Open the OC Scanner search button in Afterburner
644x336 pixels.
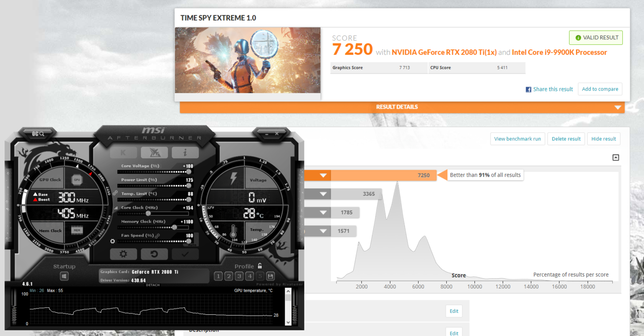(x=39, y=133)
